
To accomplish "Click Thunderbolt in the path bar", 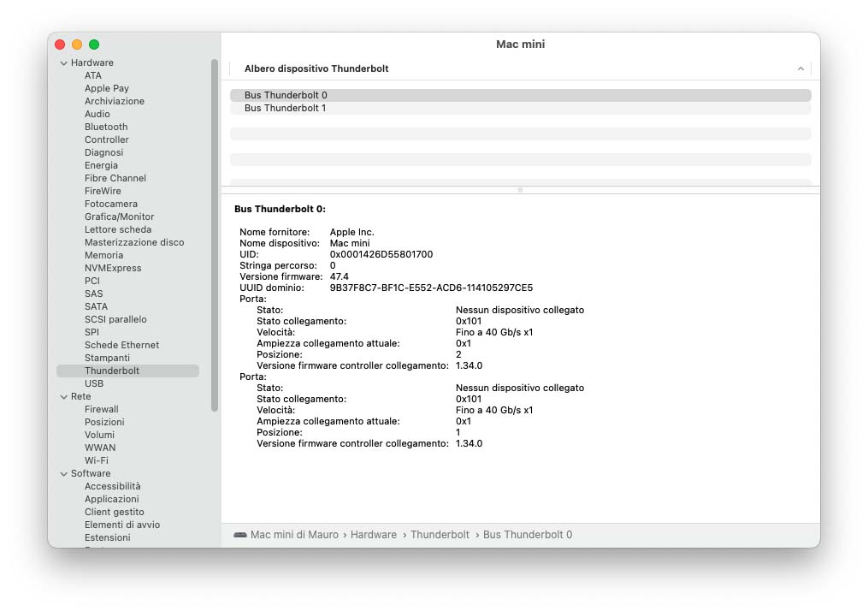I will tap(440, 535).
